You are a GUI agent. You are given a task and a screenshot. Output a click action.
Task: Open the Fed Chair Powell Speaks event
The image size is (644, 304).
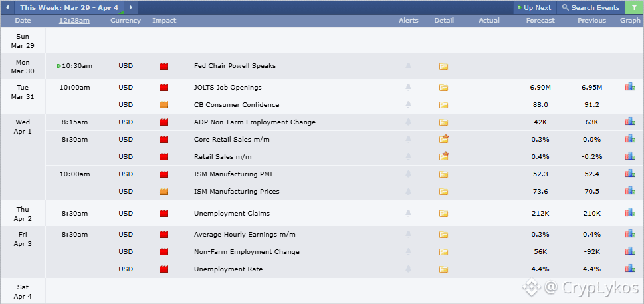point(235,66)
